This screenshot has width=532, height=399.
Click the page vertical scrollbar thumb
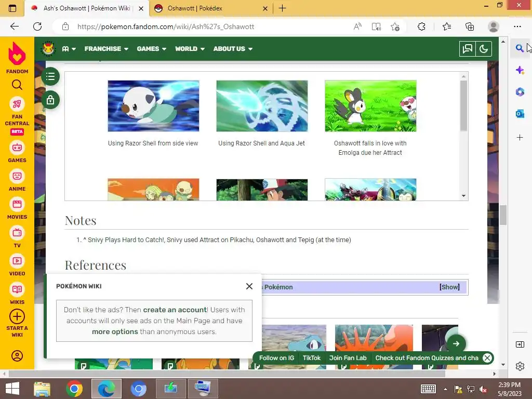(x=503, y=215)
